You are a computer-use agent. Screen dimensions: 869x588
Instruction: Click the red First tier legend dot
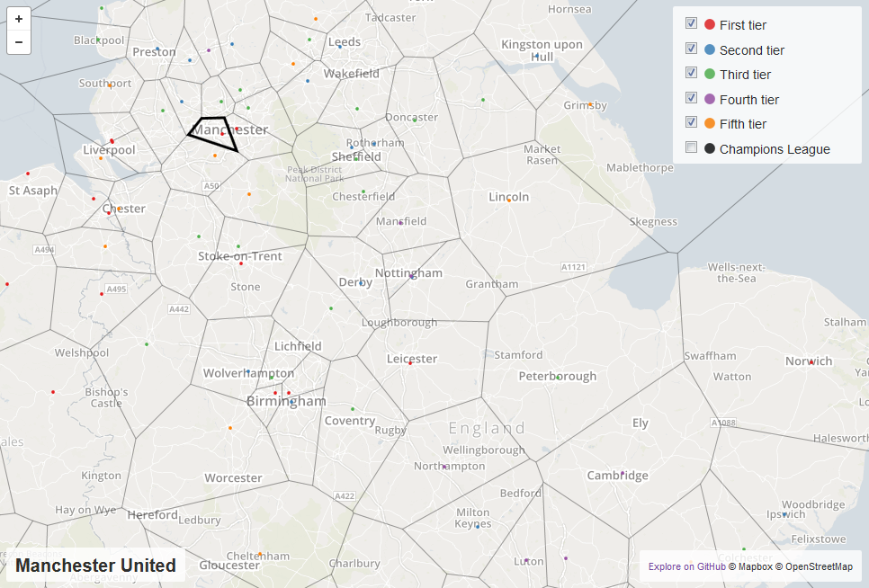(x=710, y=24)
